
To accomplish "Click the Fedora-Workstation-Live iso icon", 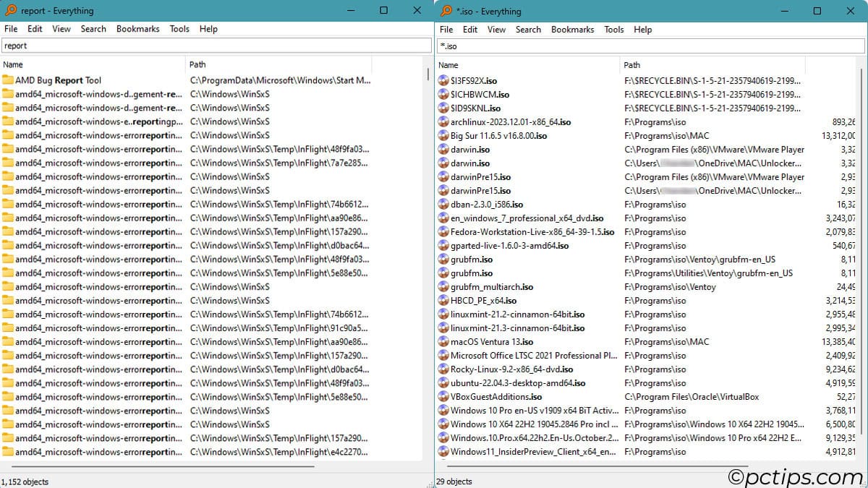I will [x=443, y=231].
